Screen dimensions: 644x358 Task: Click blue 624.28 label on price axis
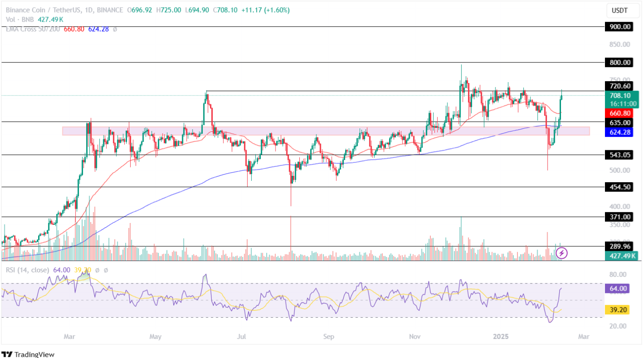619,132
